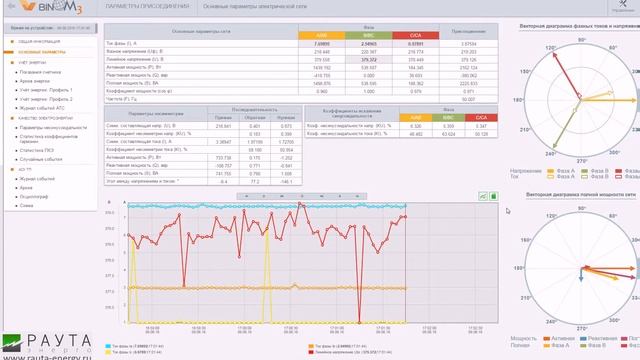Image resolution: width=640 pixels, height=360 pixels.
Task: Open 'Учёт энергии. Профиль 1'
Action: tap(46, 90)
